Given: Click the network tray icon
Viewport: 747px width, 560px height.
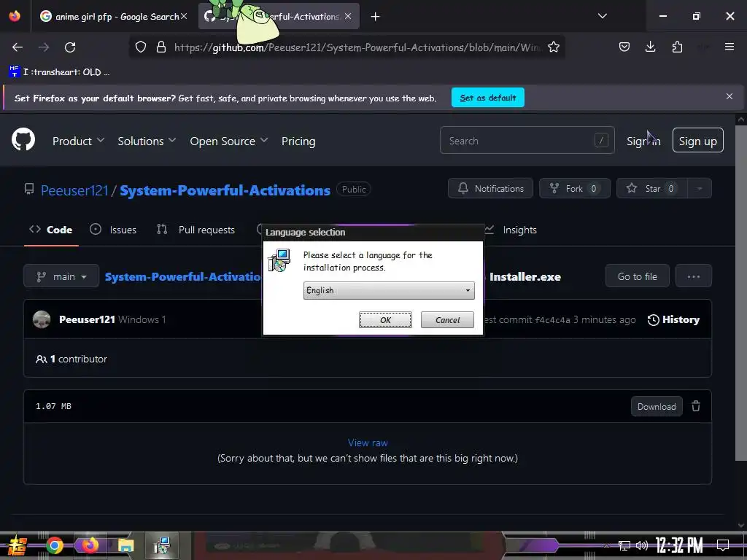Looking at the screenshot, I should click(x=624, y=545).
